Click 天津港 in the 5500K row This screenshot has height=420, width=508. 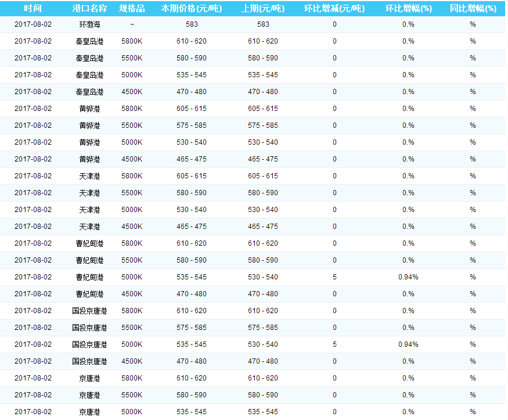(89, 193)
